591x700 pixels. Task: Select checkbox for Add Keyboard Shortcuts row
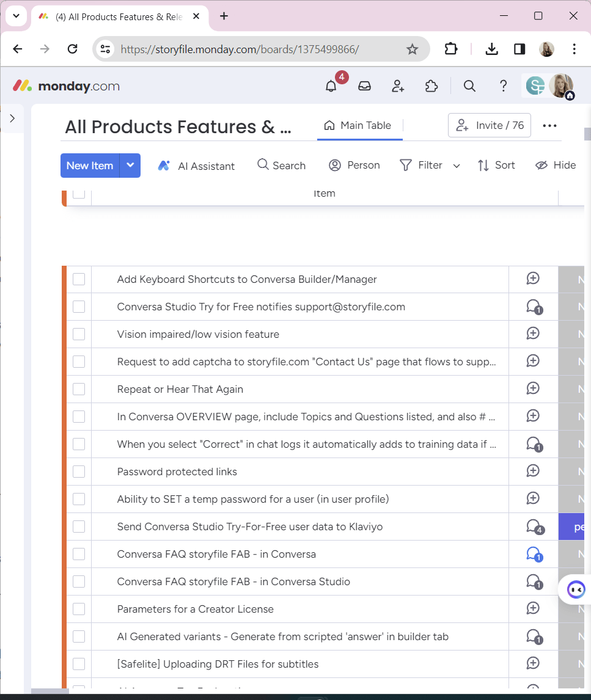[79, 279]
